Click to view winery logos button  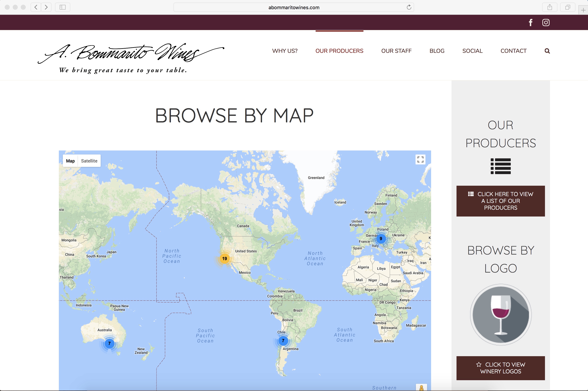501,368
